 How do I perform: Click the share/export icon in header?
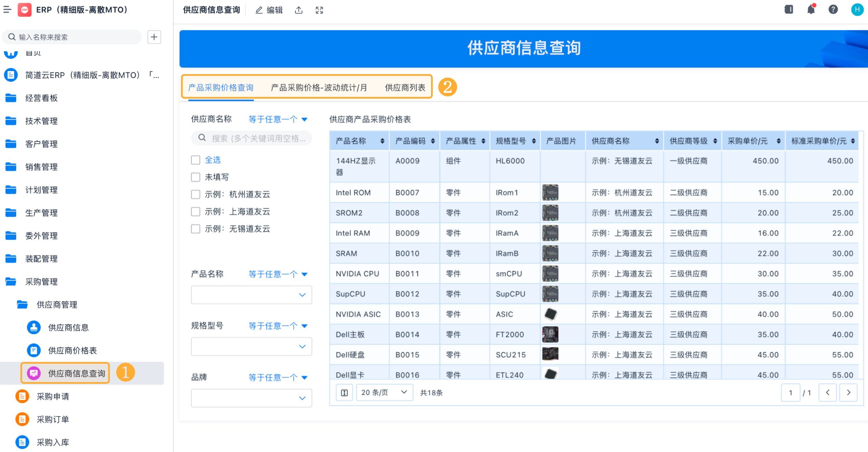click(298, 10)
